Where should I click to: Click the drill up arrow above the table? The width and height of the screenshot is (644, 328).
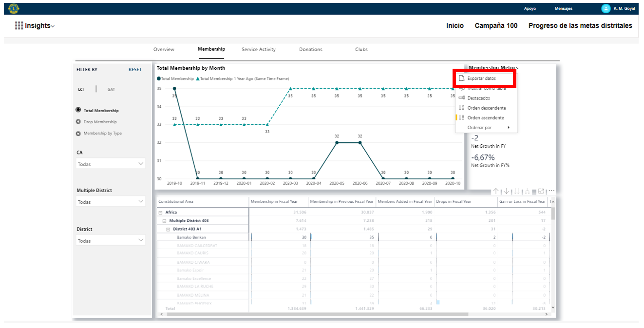(496, 191)
